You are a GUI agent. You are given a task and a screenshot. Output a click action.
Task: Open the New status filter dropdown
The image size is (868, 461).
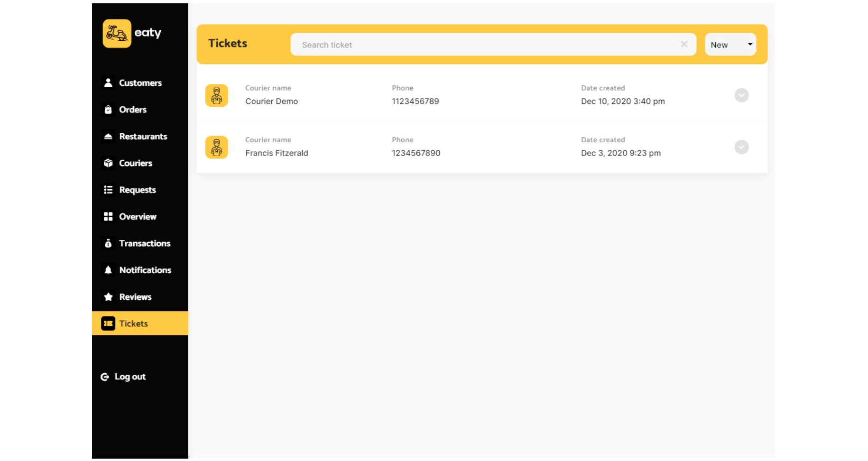tap(730, 45)
